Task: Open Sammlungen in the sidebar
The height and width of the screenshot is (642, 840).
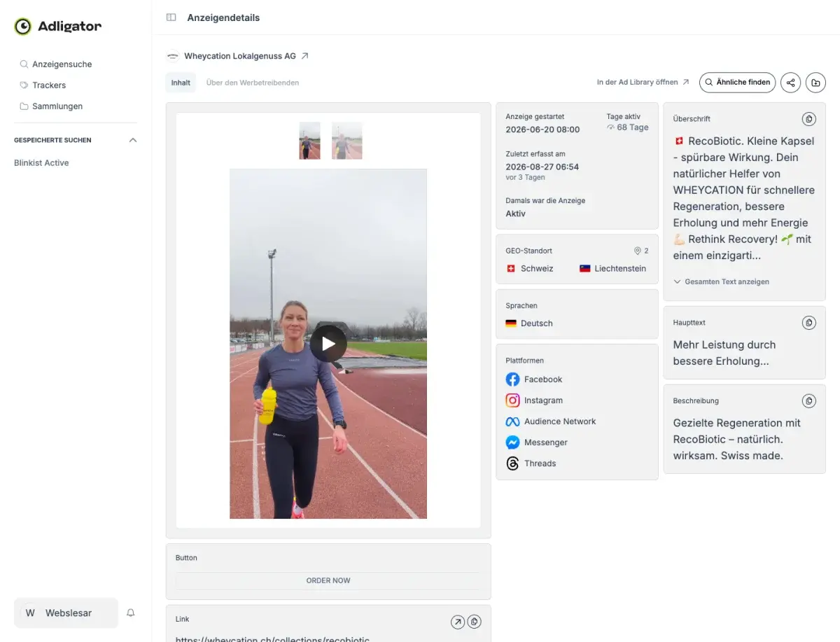Action: 57,106
